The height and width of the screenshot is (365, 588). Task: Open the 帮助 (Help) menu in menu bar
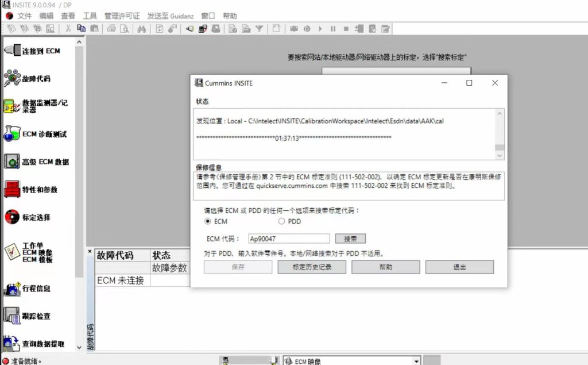pyautogui.click(x=230, y=16)
